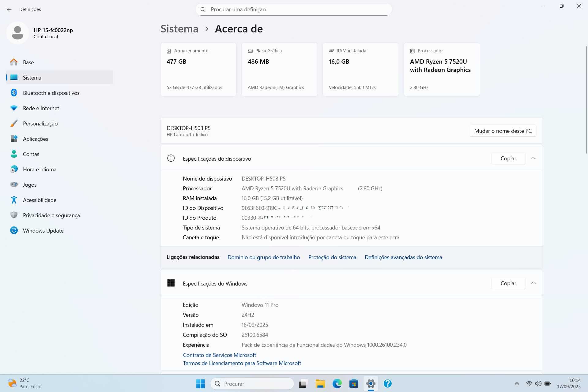
Task: Select the Sistema monitor icon
Action: (x=14, y=77)
